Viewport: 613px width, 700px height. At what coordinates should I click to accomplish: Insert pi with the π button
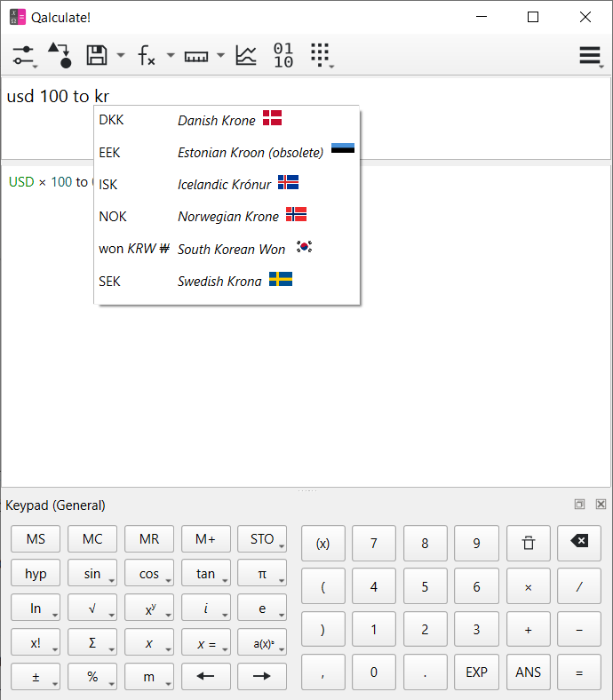(x=262, y=573)
